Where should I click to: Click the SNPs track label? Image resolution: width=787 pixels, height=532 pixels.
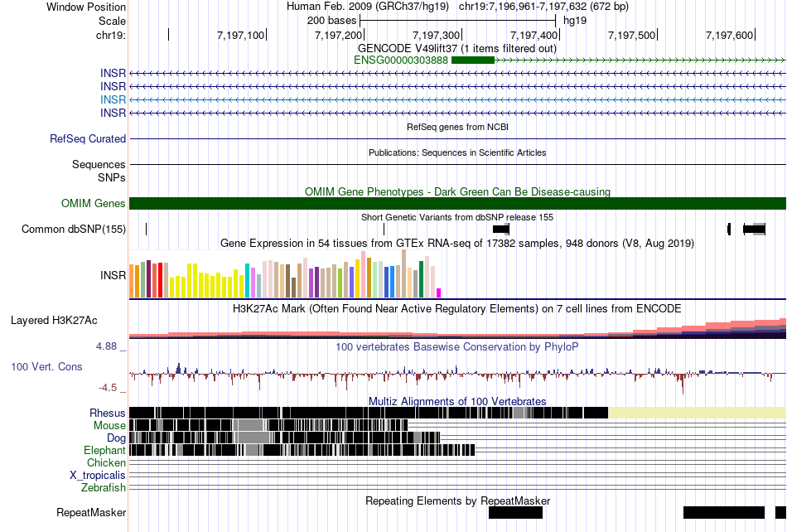point(112,177)
